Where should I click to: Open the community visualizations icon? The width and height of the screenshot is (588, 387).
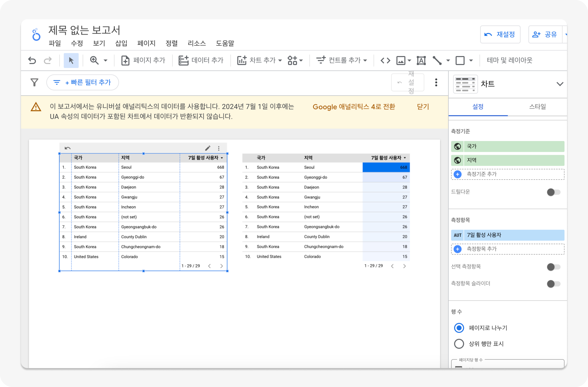coord(292,60)
